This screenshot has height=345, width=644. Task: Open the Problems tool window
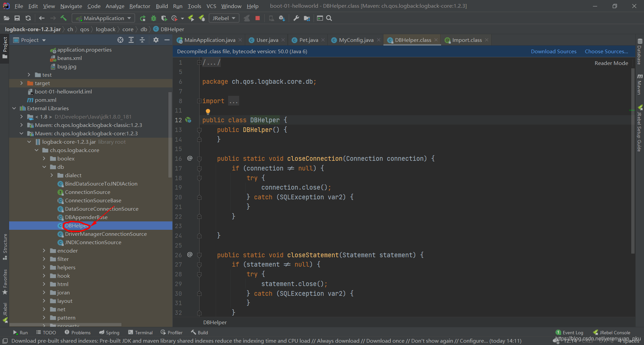(x=77, y=332)
